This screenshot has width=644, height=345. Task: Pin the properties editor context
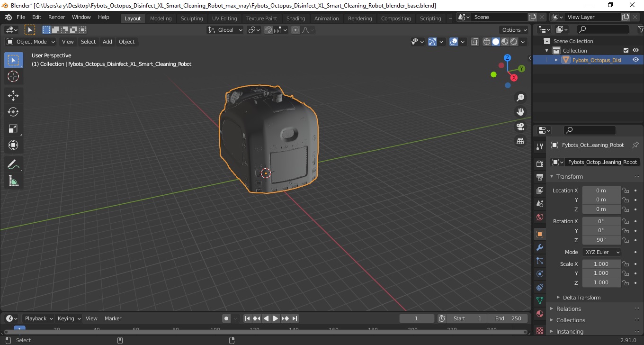pos(635,145)
